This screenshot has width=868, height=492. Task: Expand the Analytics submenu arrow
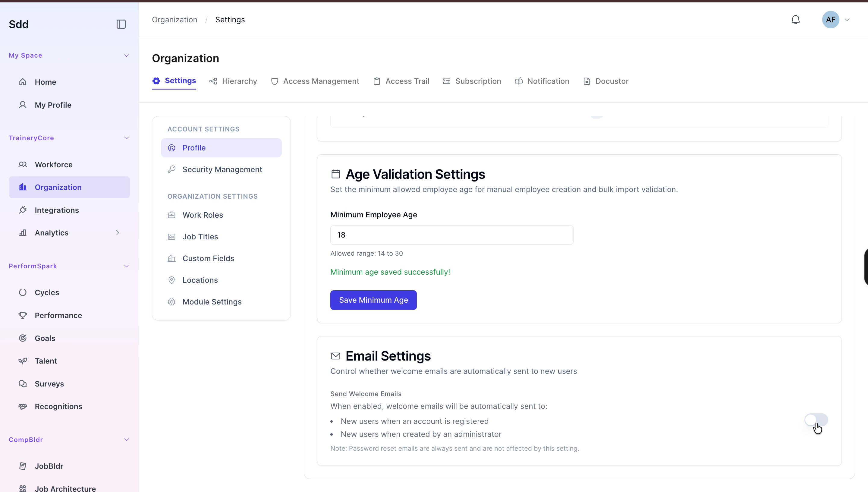pyautogui.click(x=118, y=232)
